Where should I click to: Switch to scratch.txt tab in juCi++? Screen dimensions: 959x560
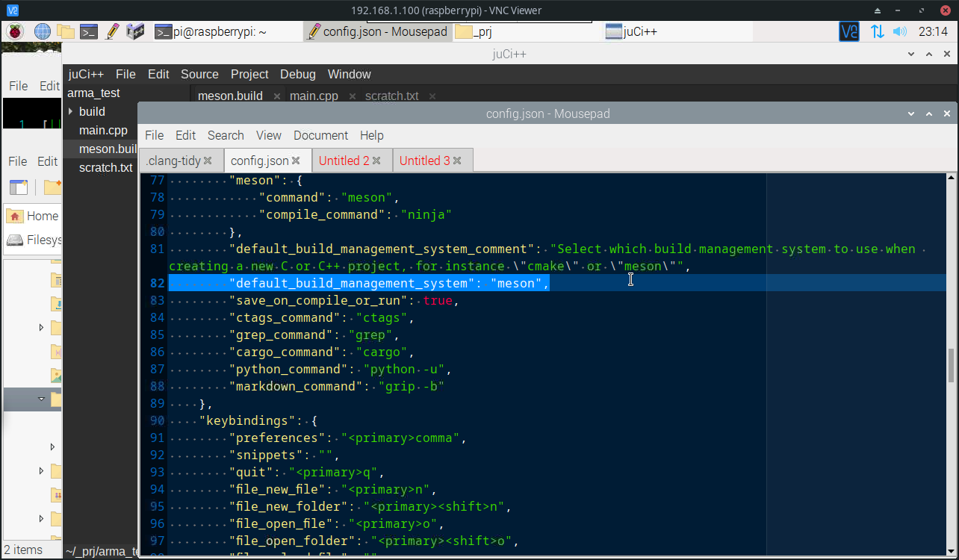tap(391, 96)
